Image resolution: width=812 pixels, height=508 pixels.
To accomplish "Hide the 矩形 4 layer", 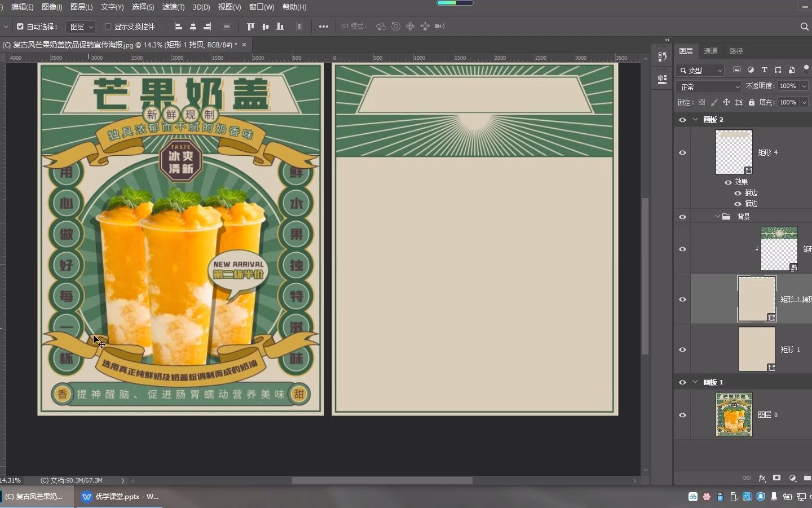I will point(682,152).
